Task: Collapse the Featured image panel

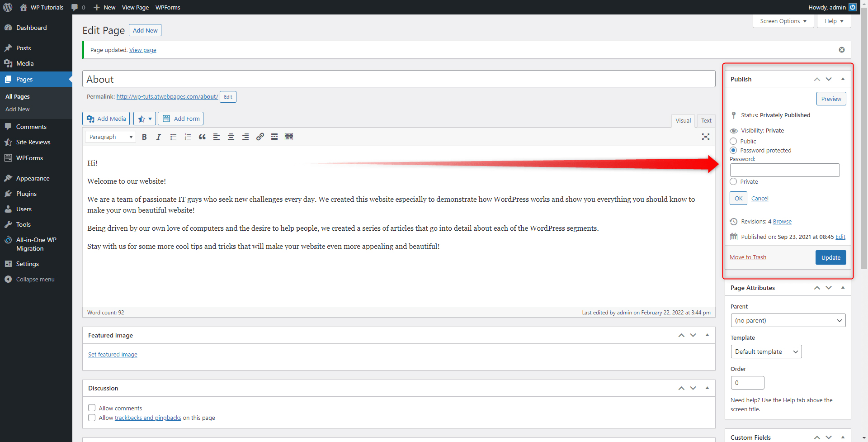Action: [x=707, y=335]
